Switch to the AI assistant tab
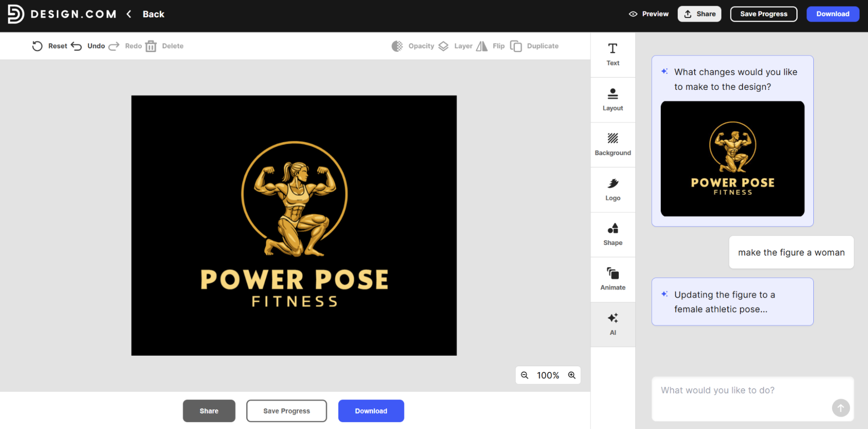The image size is (868, 429). coord(613,324)
